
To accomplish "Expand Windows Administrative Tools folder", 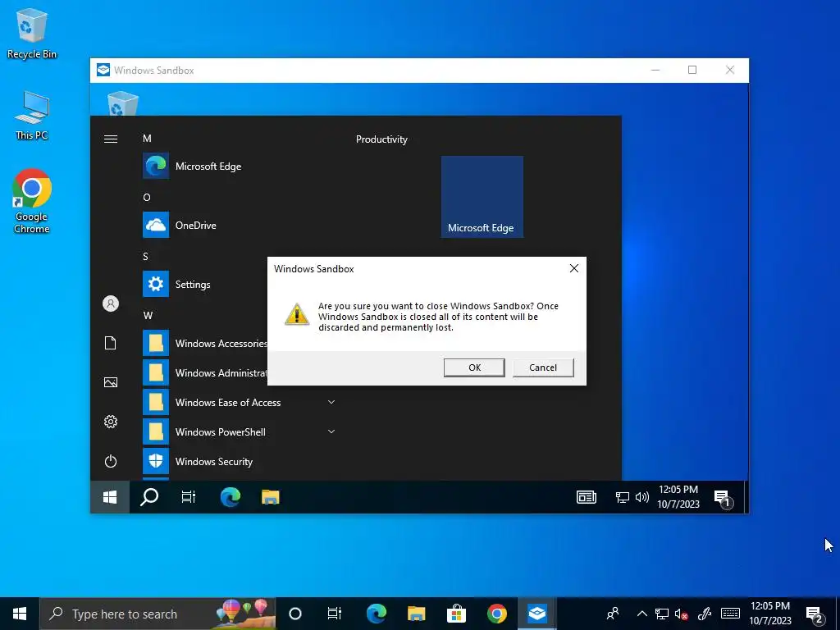I will [x=204, y=373].
